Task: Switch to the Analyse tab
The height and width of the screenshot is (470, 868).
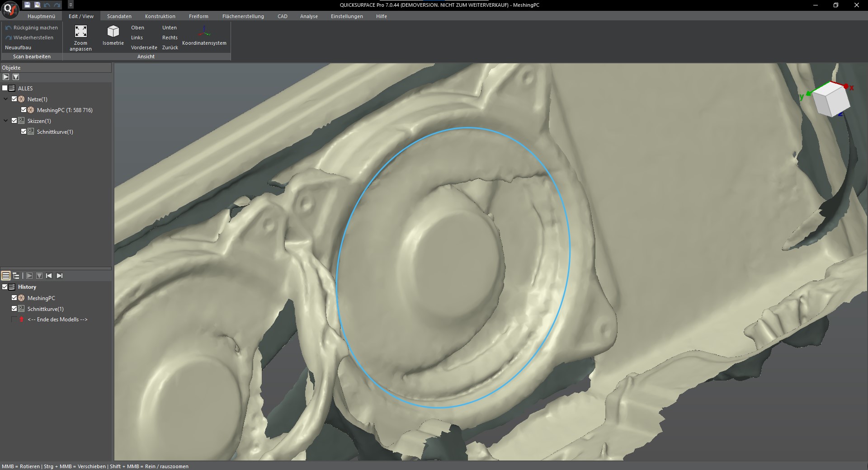Action: coord(309,16)
